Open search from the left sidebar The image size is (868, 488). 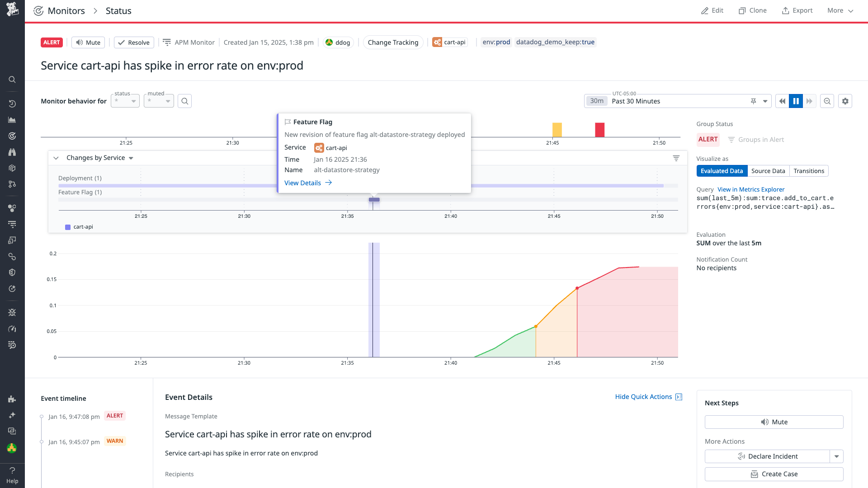tap(12, 80)
